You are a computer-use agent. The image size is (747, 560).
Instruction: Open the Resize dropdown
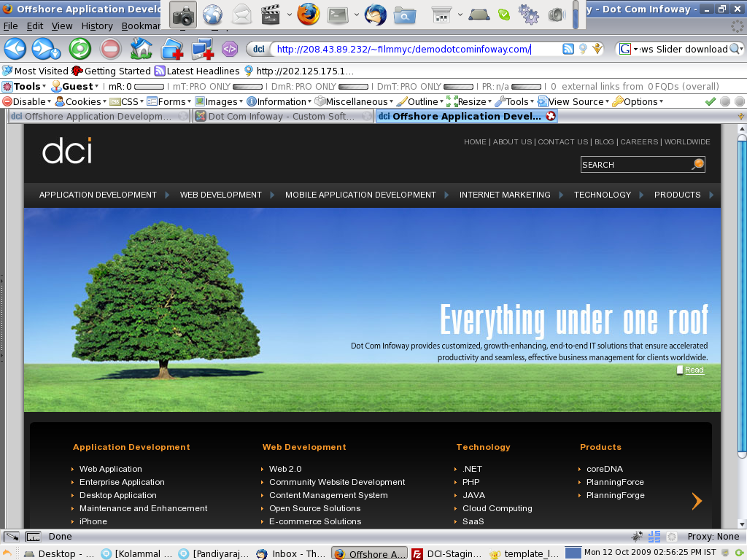469,101
